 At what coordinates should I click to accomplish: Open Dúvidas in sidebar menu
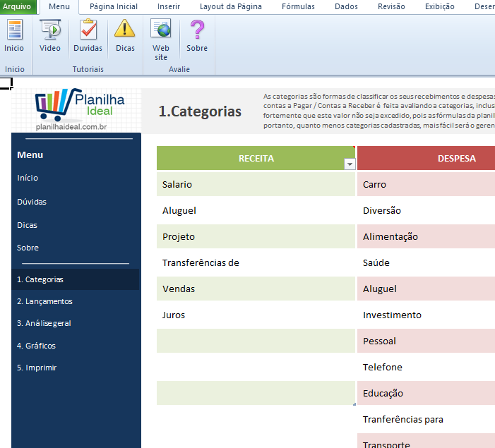(x=32, y=202)
